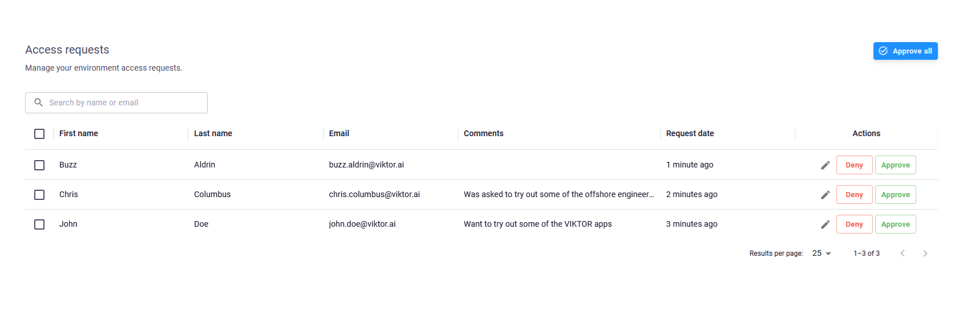Tick the checkbox for Chris Columbus
The width and height of the screenshot is (980, 323).
(39, 195)
